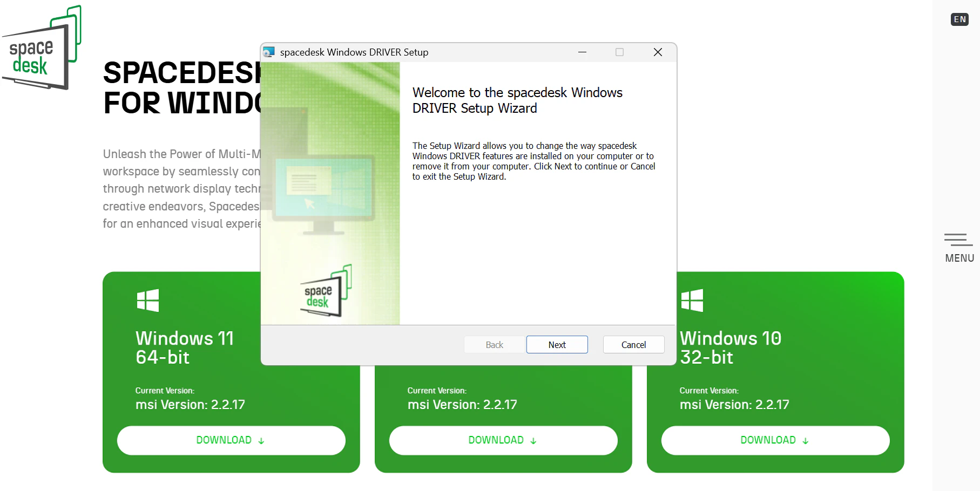Click the 'Windows 11 64-bit' heading
Viewport: 980px width, 491px height.
coord(185,347)
